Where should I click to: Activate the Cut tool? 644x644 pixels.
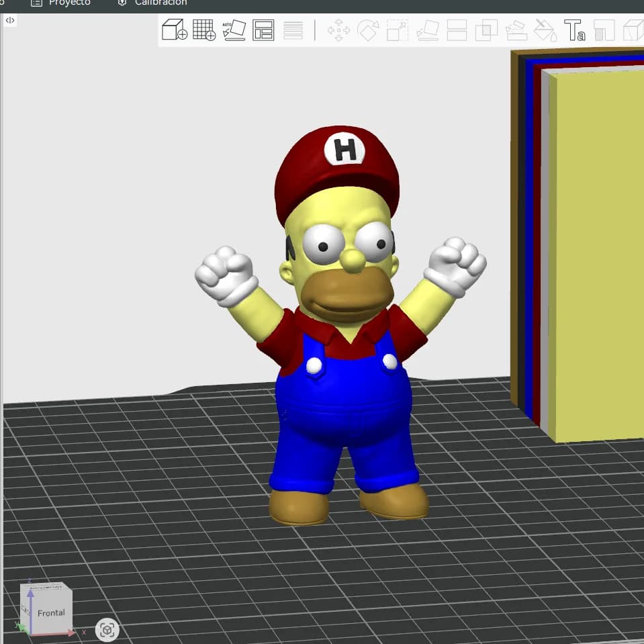click(457, 30)
